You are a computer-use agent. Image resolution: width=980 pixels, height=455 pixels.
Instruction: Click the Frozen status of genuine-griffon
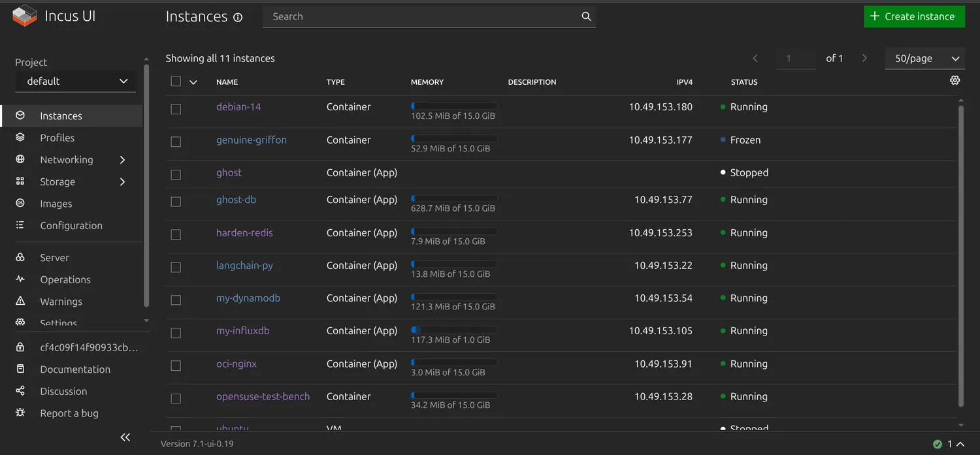click(745, 140)
